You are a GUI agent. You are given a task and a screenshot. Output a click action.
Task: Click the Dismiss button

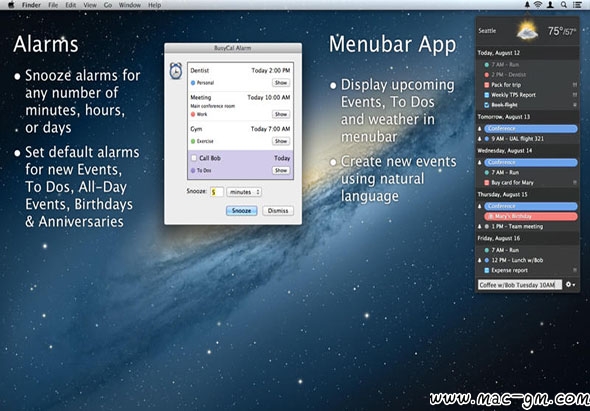[x=278, y=211]
